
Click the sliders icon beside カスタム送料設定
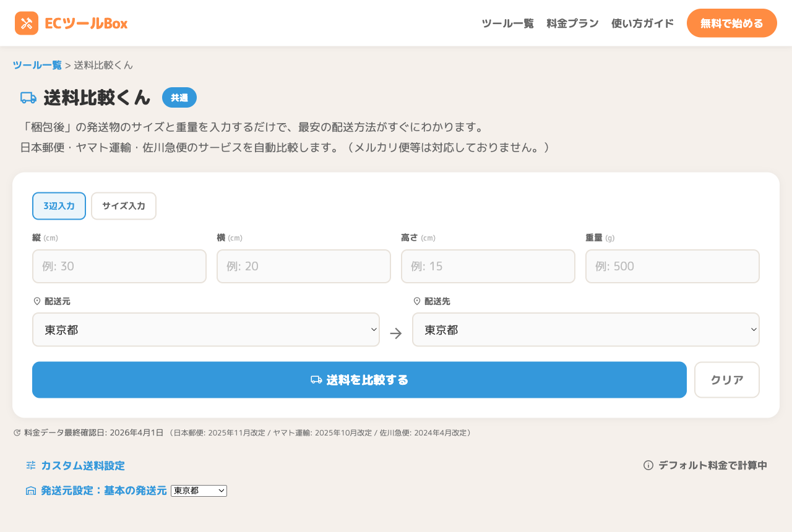pos(31,466)
